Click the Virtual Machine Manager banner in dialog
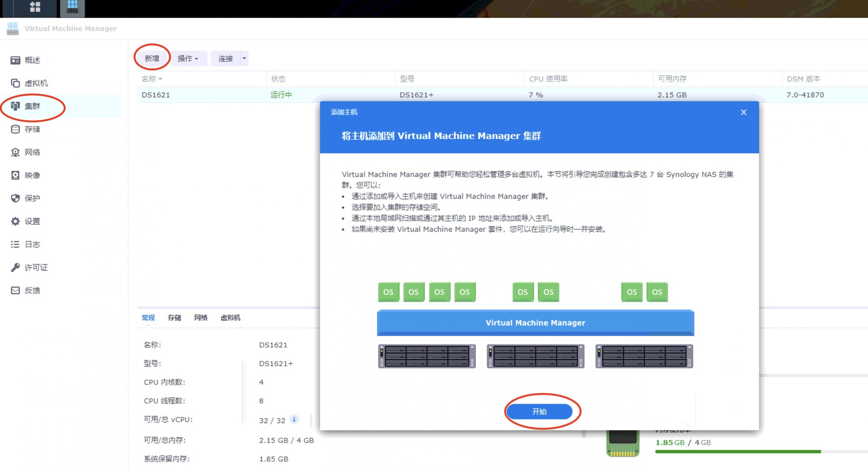Viewport: 868px width, 471px height. point(535,323)
